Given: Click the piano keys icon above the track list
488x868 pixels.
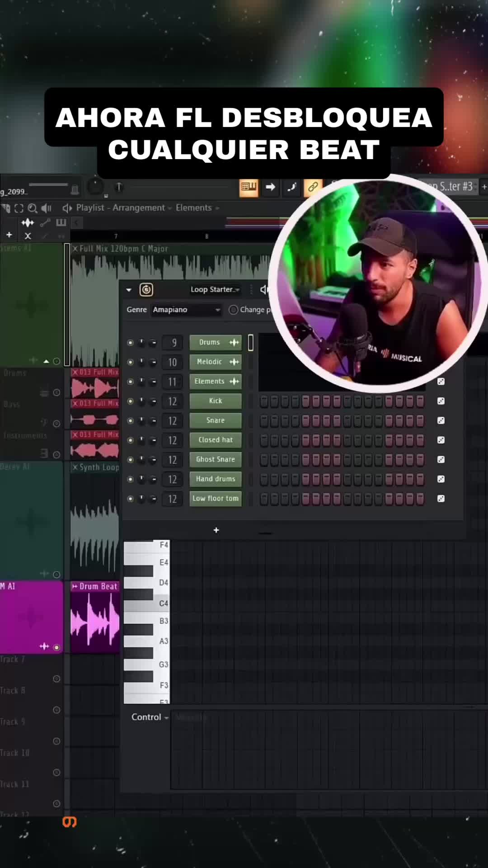Looking at the screenshot, I should (61, 222).
